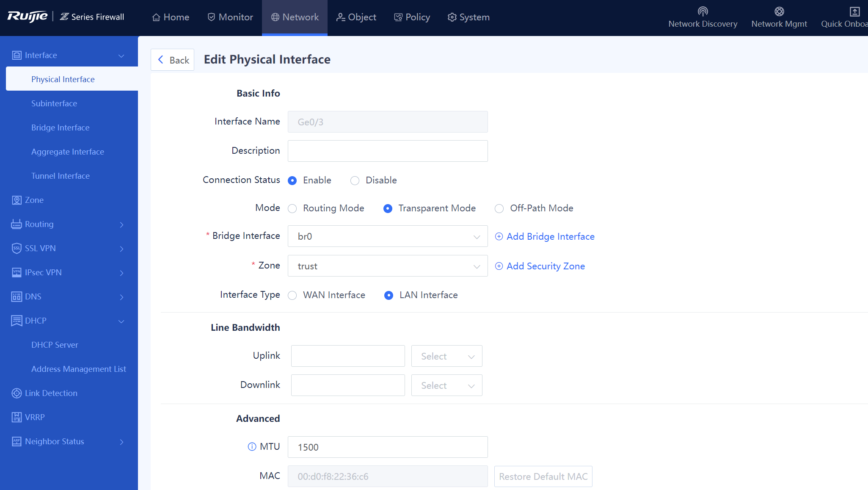Open Tunnel Interface in sidebar
This screenshot has width=868, height=490.
[61, 176]
